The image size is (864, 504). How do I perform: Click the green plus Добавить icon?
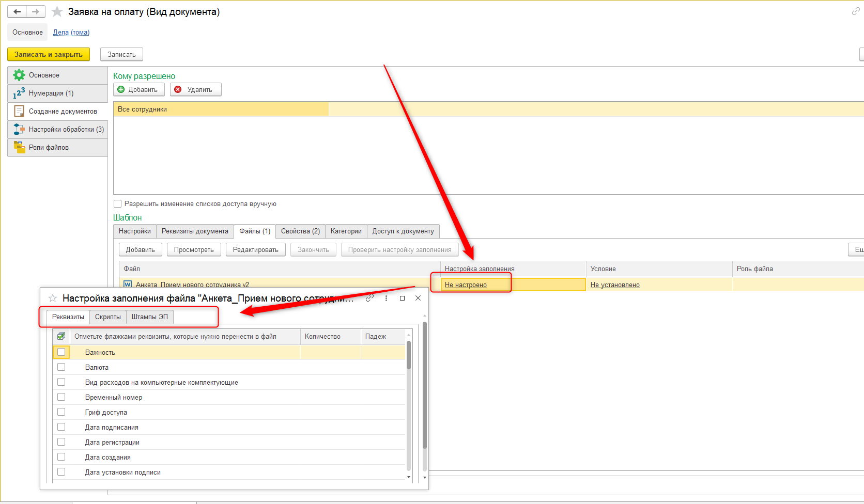click(x=121, y=89)
